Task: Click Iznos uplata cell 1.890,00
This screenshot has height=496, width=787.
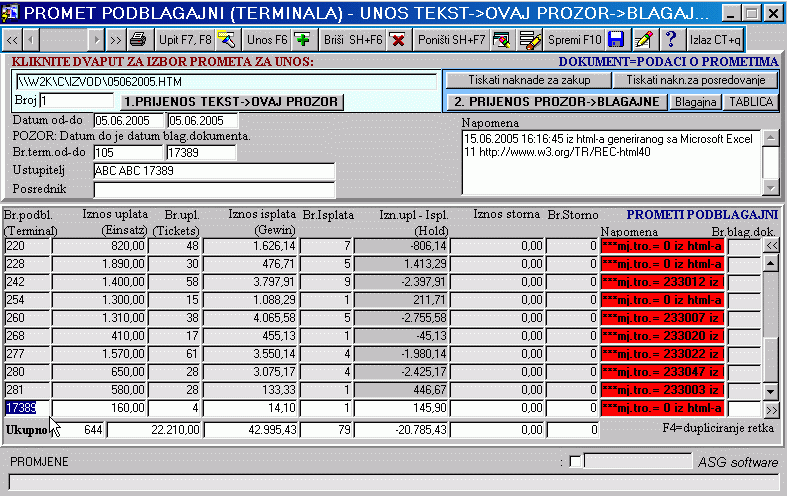Action: coord(99,264)
